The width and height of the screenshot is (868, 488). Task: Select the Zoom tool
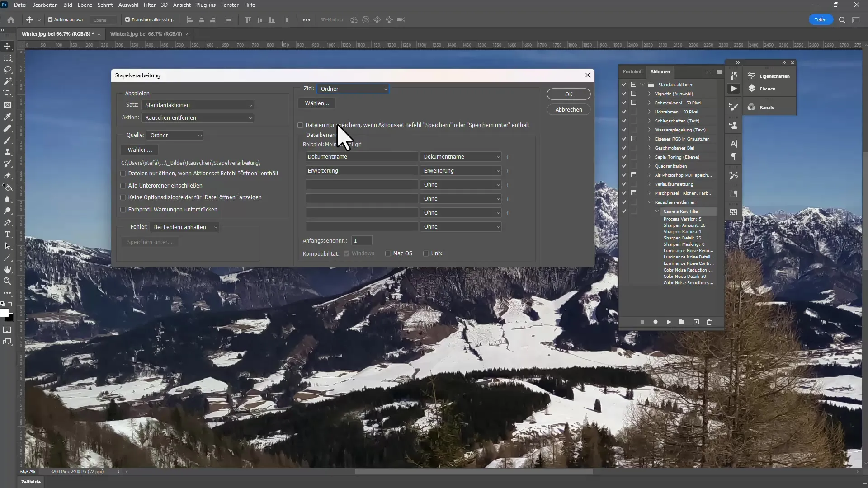[x=8, y=281]
